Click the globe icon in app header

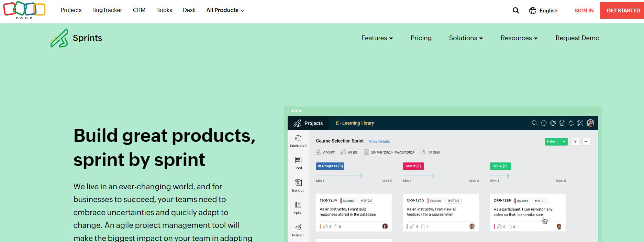553,123
